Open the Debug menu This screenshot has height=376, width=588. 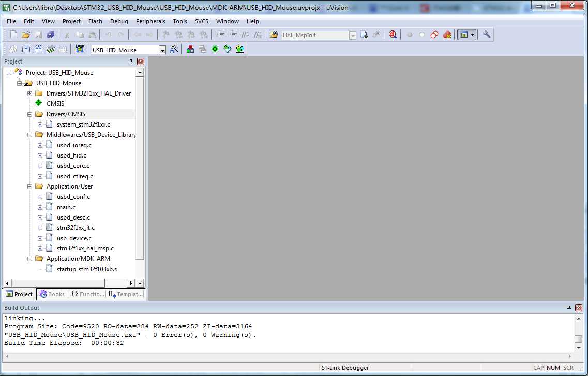119,21
